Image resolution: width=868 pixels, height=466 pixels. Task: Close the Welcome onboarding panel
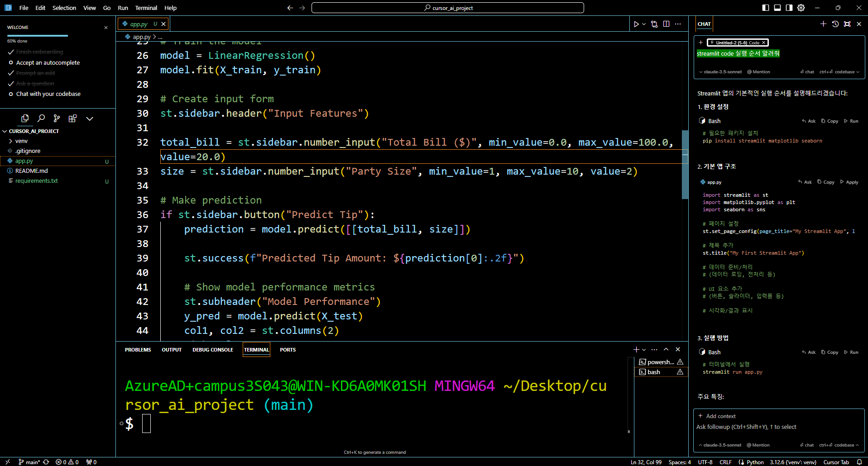coord(106,28)
